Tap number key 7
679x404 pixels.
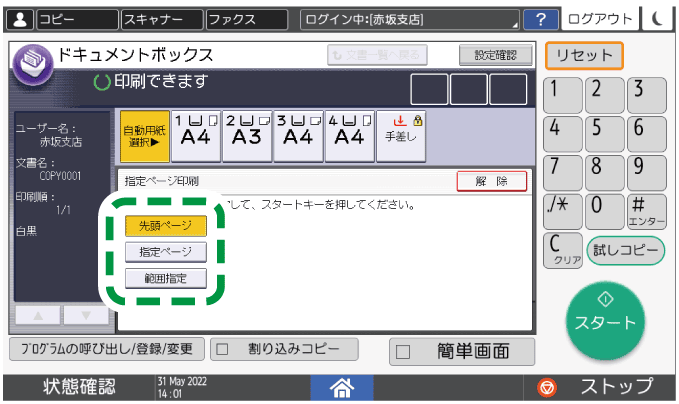pyautogui.click(x=563, y=173)
